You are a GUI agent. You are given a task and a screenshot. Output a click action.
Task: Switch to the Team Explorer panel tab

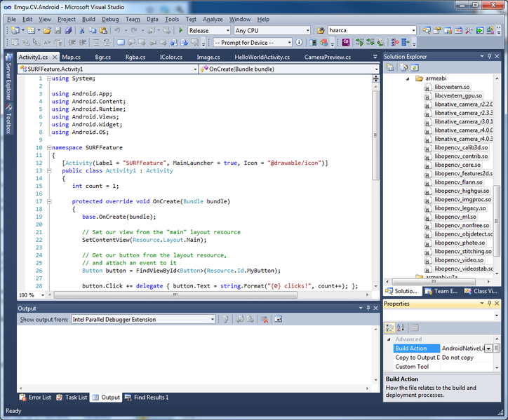tap(441, 291)
